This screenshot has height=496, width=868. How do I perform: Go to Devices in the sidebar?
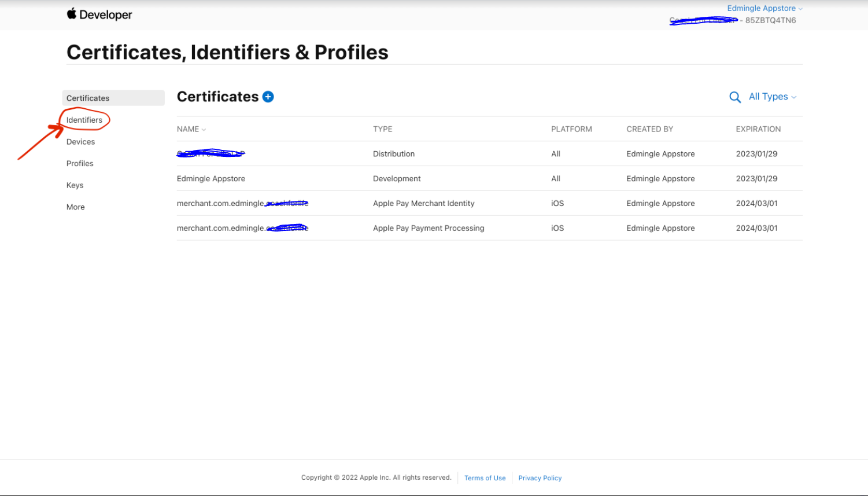coord(80,142)
